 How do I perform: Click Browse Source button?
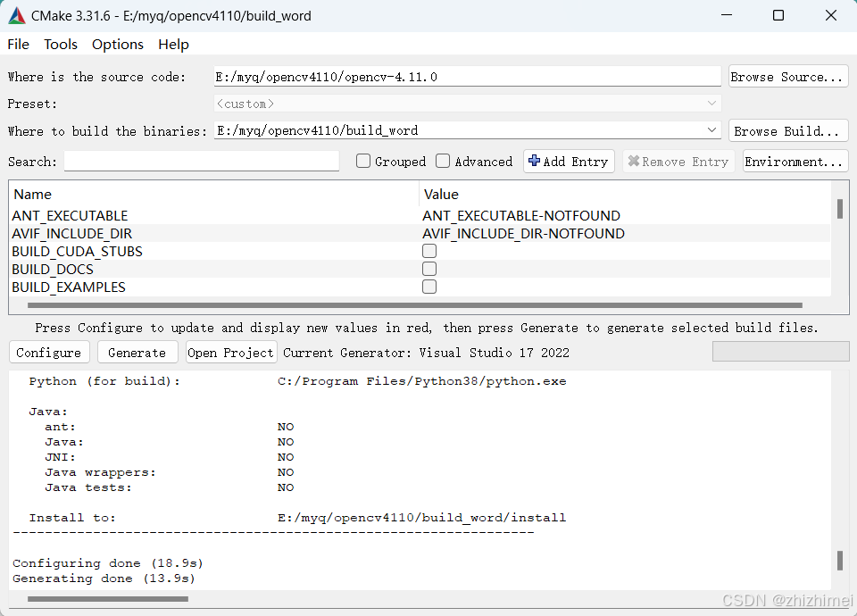pos(788,77)
